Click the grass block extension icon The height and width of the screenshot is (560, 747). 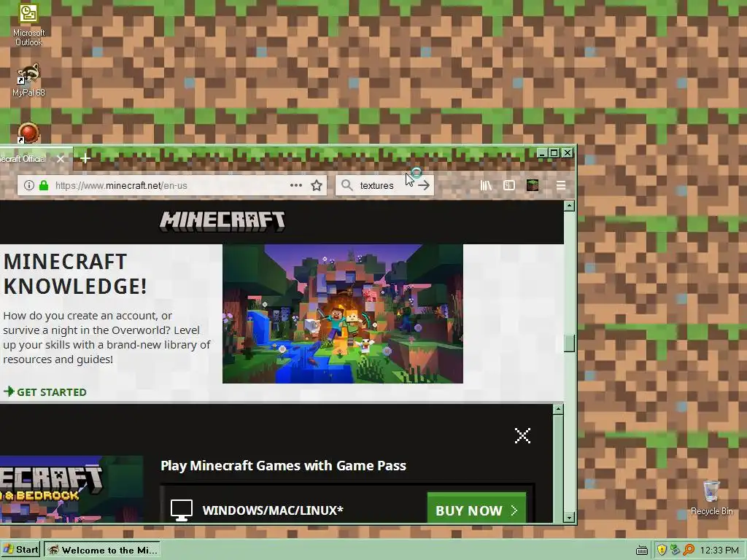point(532,185)
